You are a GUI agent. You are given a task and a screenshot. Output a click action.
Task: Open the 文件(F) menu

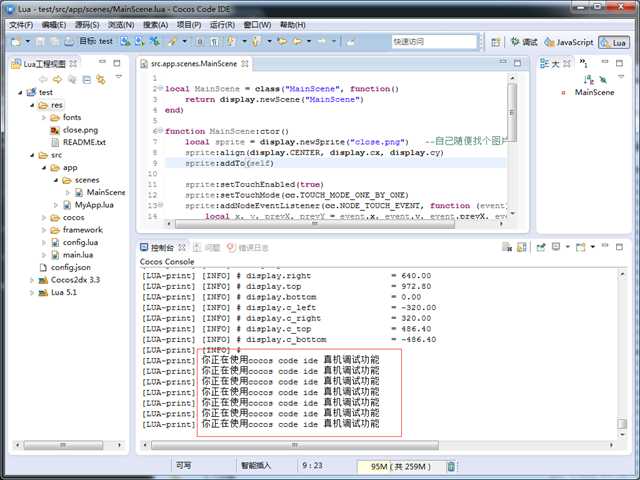(21, 25)
